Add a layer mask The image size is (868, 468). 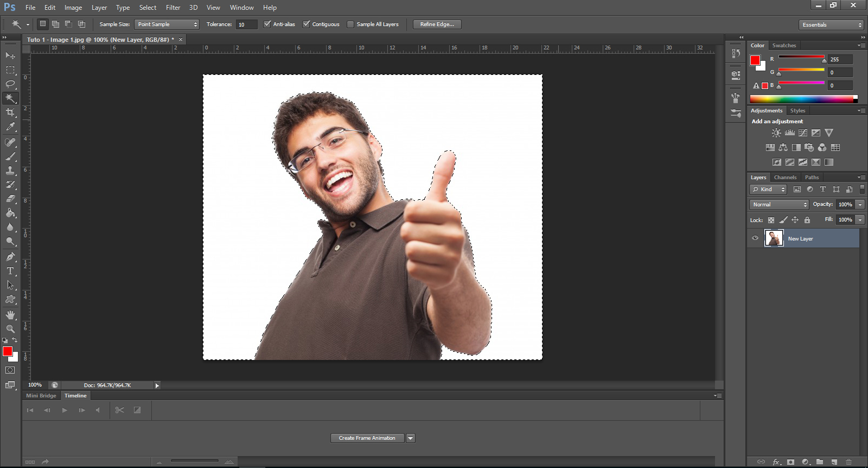pos(791,462)
